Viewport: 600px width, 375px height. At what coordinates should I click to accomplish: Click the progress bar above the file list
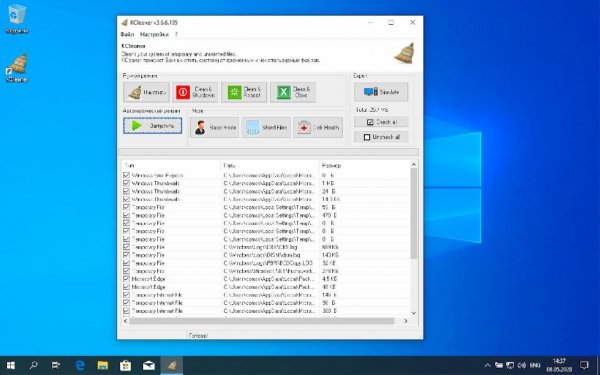point(268,152)
